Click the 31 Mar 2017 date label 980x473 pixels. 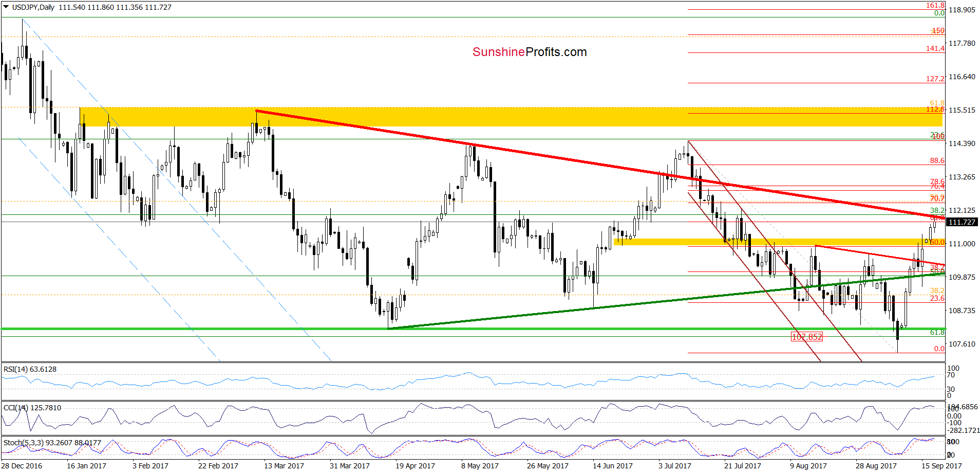(x=349, y=466)
